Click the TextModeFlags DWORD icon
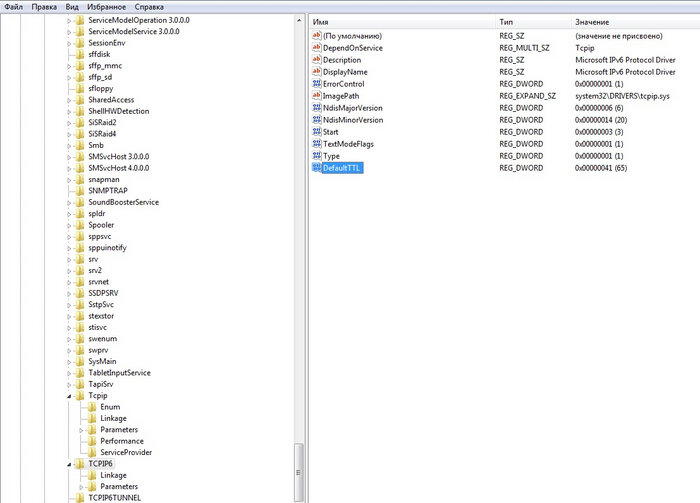 coord(317,144)
